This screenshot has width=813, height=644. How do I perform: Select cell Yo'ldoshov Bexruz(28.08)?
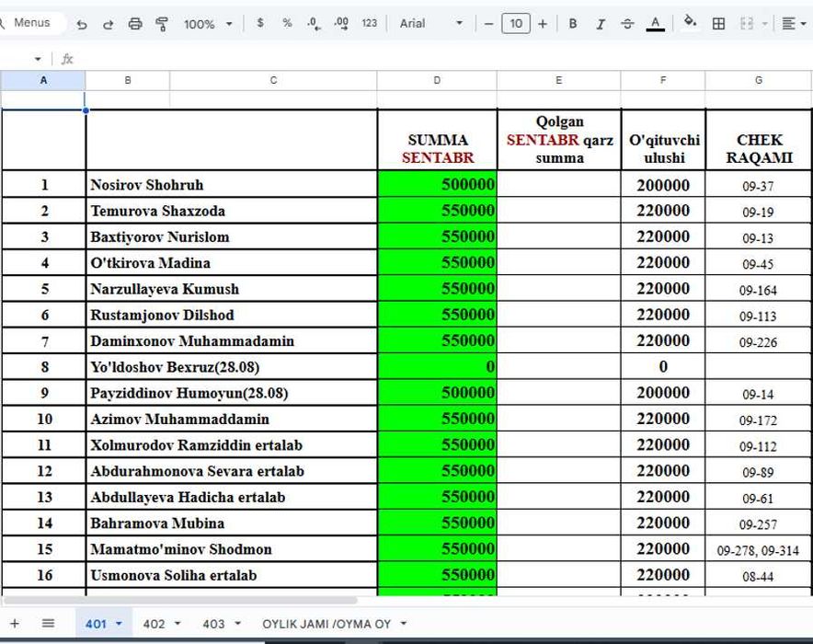(x=232, y=366)
